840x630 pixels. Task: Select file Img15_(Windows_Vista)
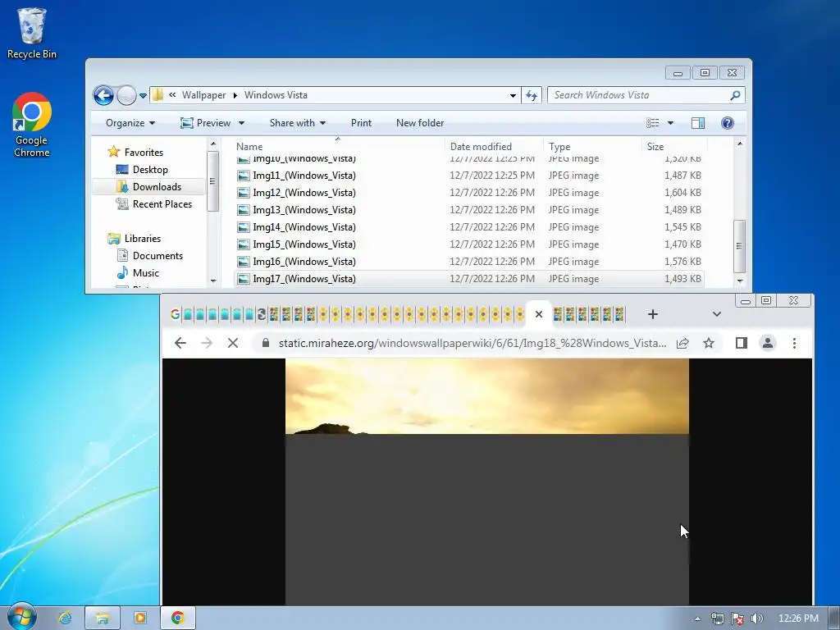tap(468, 244)
